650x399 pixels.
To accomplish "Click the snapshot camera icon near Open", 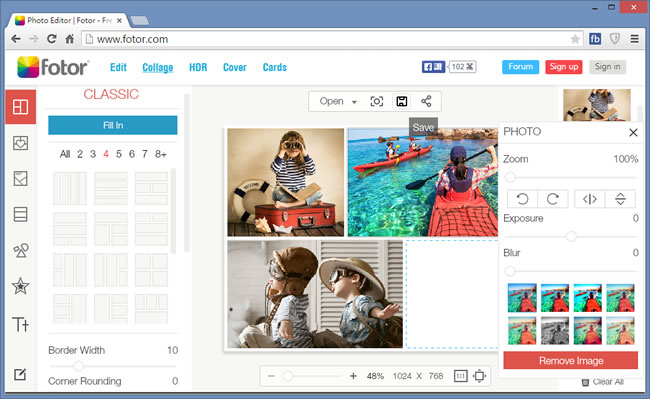I will click(x=376, y=101).
